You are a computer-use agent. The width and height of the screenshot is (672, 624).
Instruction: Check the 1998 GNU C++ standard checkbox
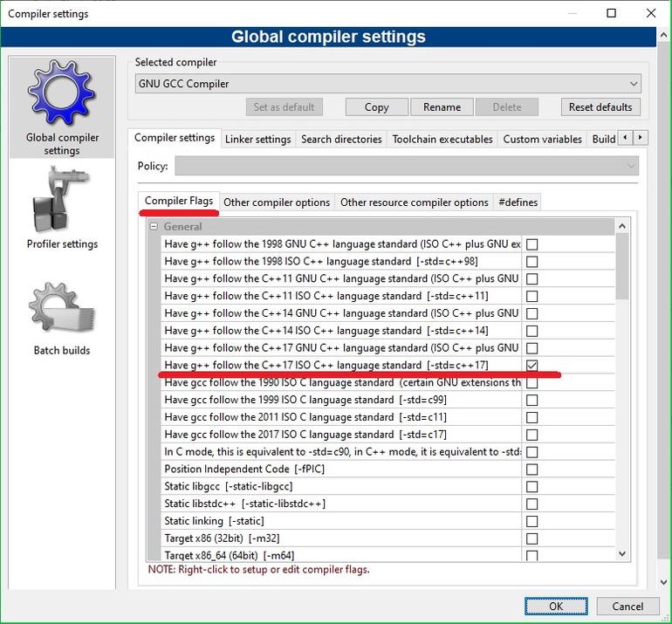(531, 244)
